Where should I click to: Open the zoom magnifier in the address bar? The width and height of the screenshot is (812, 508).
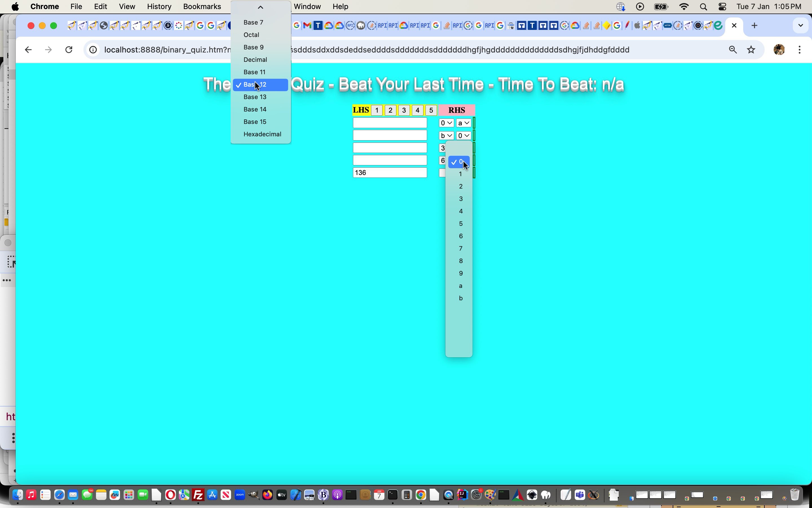point(733,50)
